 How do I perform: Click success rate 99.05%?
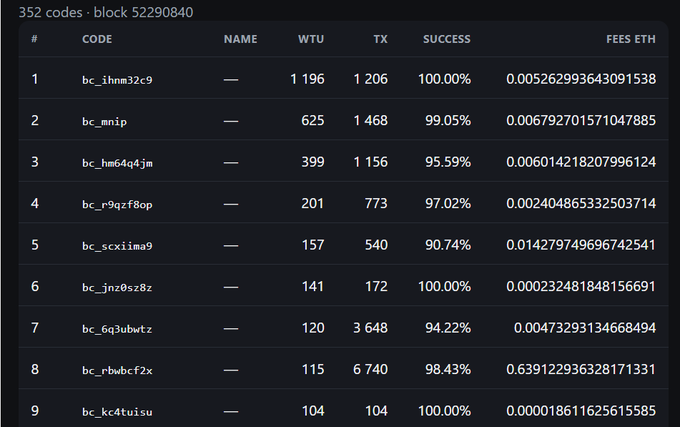pos(448,120)
